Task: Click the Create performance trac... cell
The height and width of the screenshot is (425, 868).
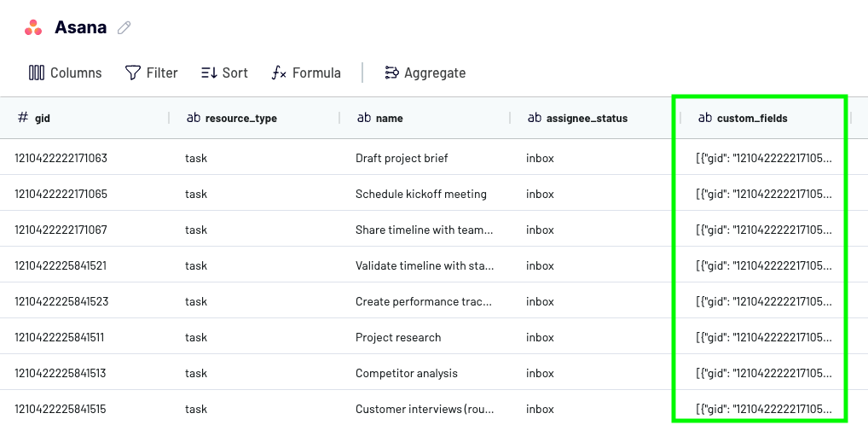Action: [x=424, y=301]
